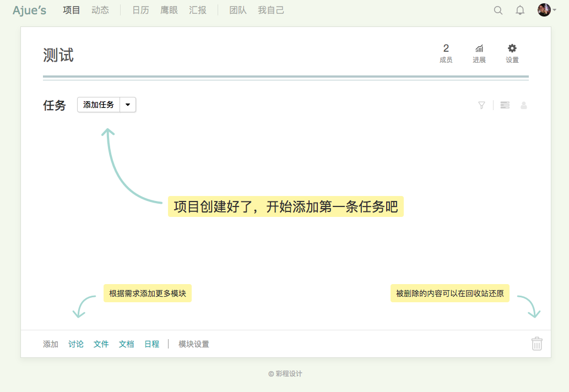
Task: View project progress chart icon
Action: pyautogui.click(x=479, y=53)
